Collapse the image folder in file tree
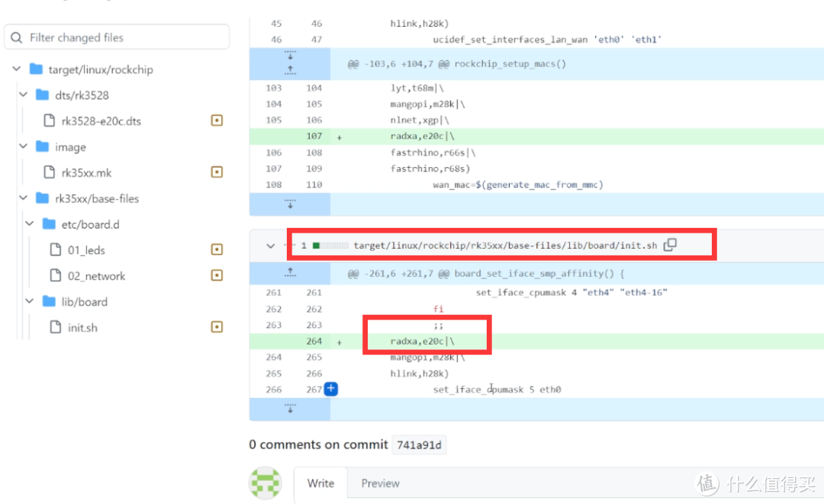This screenshot has width=824, height=504. pos(23,146)
